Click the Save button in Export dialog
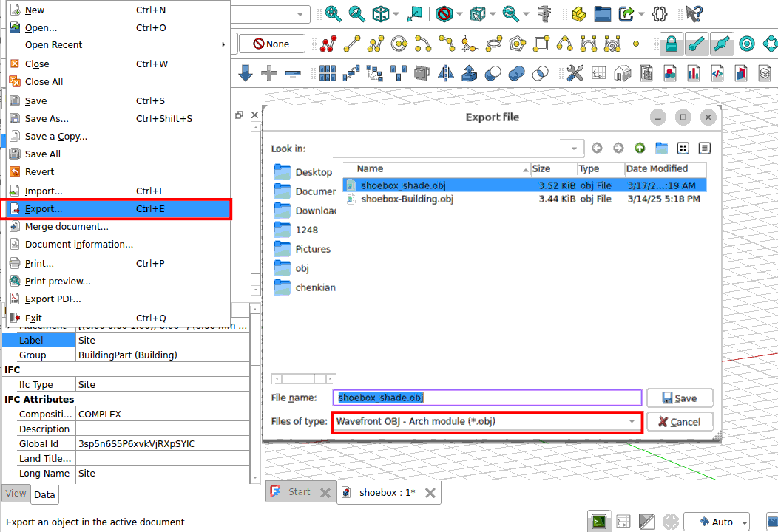The image size is (778, 532). [x=679, y=398]
